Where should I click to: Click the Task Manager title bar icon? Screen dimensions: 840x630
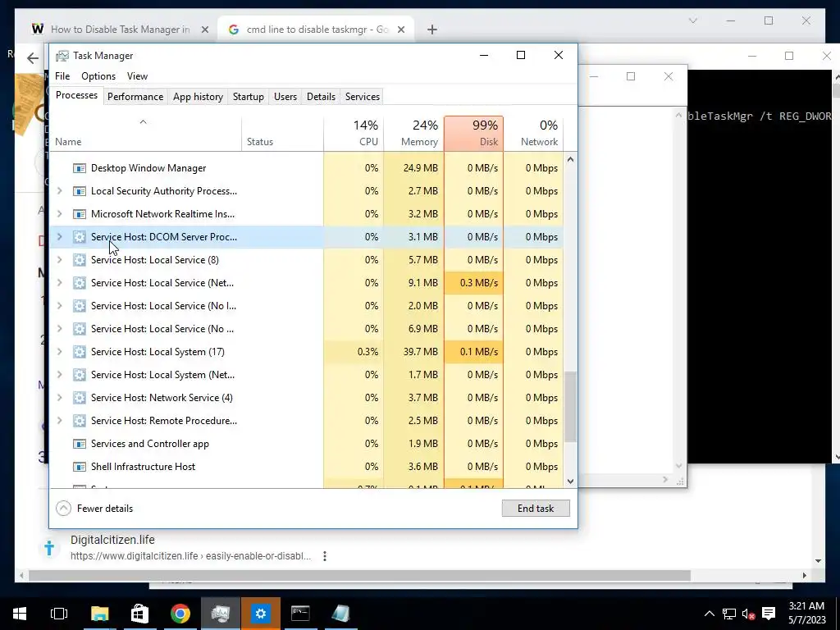pos(62,56)
